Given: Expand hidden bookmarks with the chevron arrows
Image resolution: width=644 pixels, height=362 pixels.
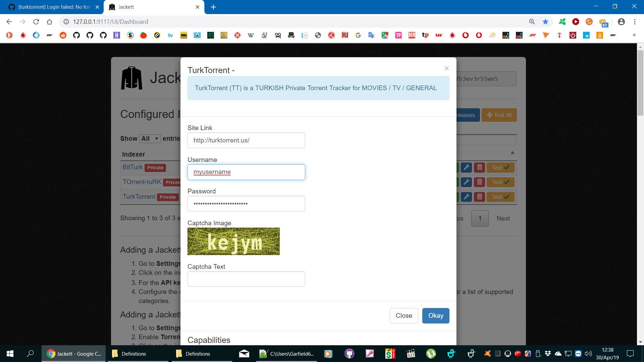Looking at the screenshot, I should [x=635, y=35].
